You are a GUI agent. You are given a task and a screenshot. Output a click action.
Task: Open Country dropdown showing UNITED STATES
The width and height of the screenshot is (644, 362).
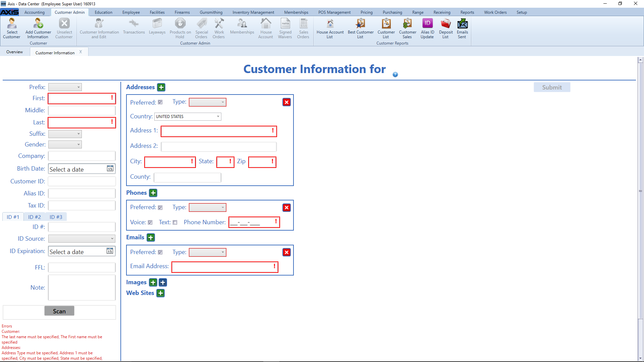(188, 117)
